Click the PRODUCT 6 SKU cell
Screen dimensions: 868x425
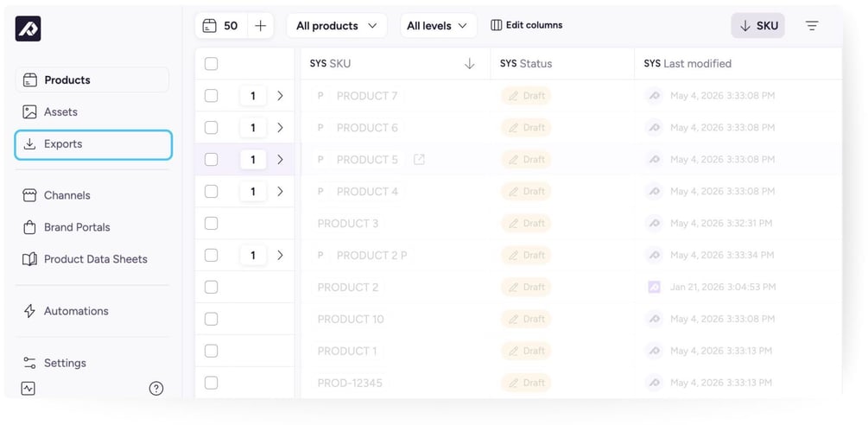coord(396,128)
